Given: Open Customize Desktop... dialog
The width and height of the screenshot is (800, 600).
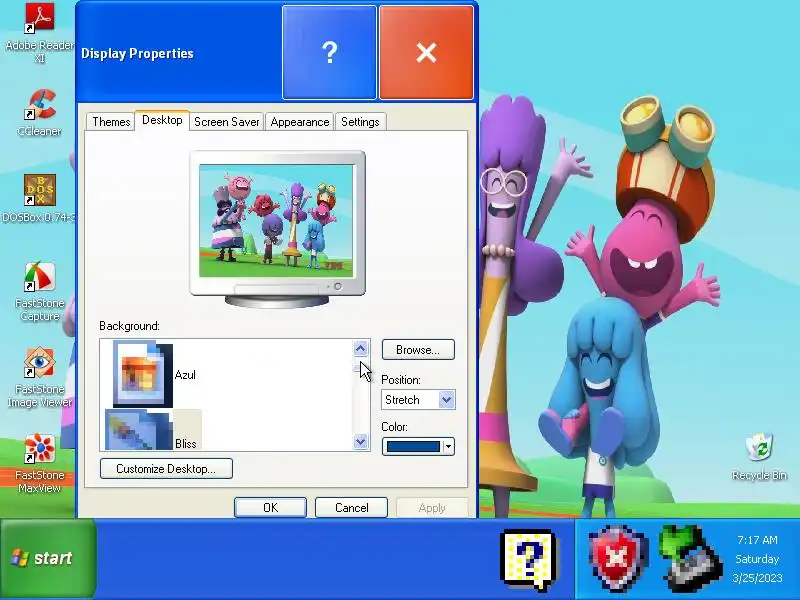Looking at the screenshot, I should 166,469.
